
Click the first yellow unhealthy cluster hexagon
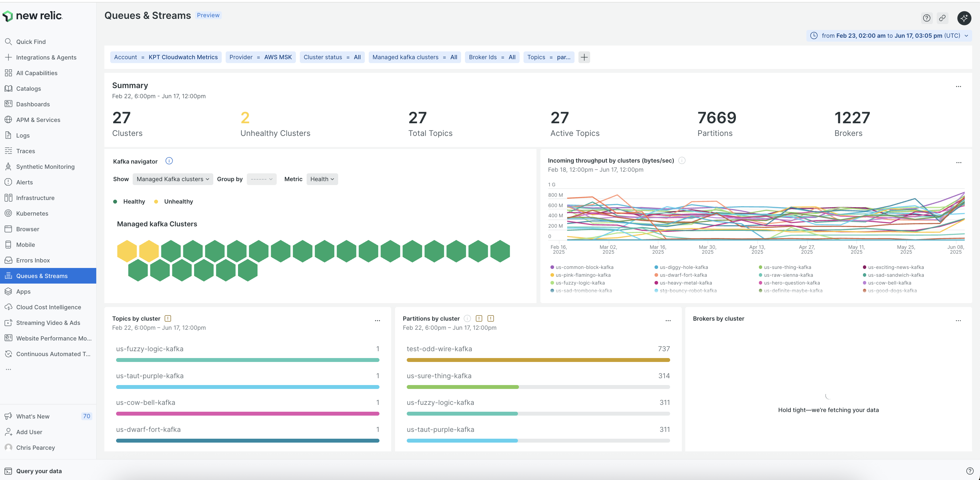coord(127,251)
